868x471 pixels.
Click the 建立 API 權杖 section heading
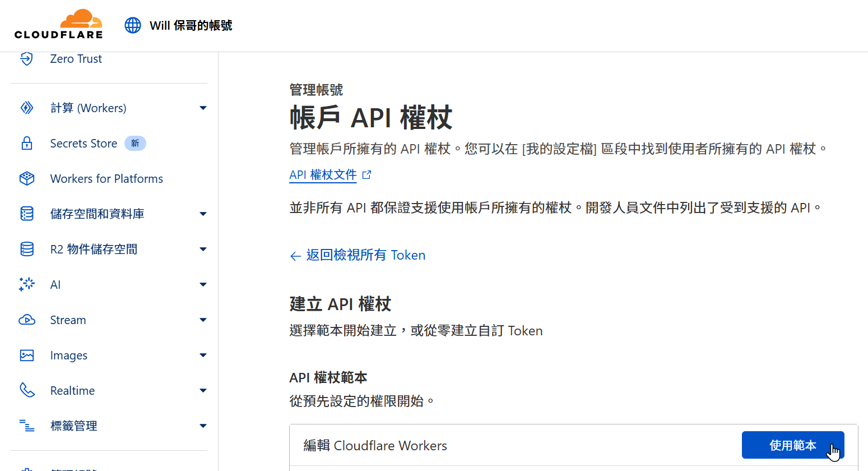pyautogui.click(x=340, y=304)
